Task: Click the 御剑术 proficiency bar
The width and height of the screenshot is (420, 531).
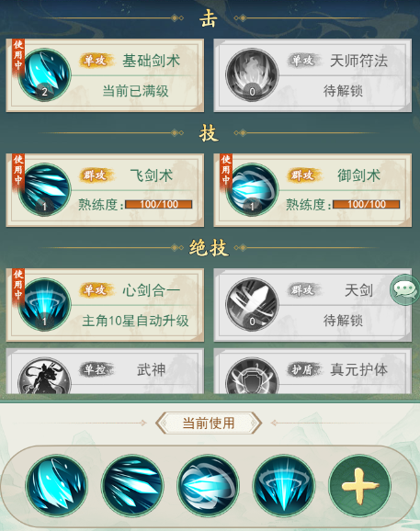Action: [x=366, y=204]
